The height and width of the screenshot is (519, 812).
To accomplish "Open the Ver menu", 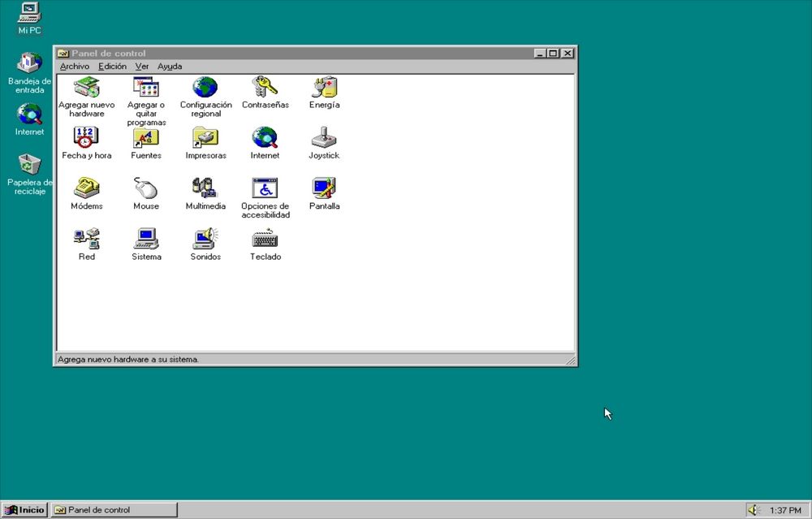I will coord(142,66).
